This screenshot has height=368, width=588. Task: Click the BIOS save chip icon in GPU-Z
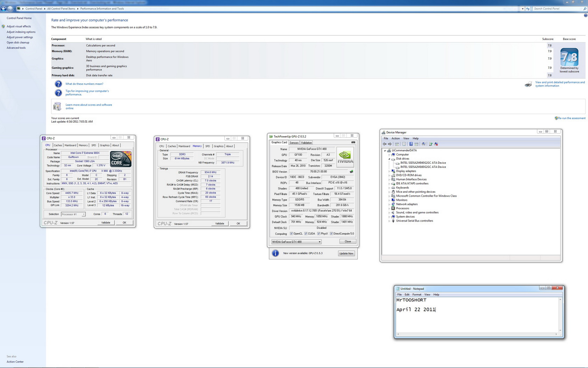tap(351, 172)
